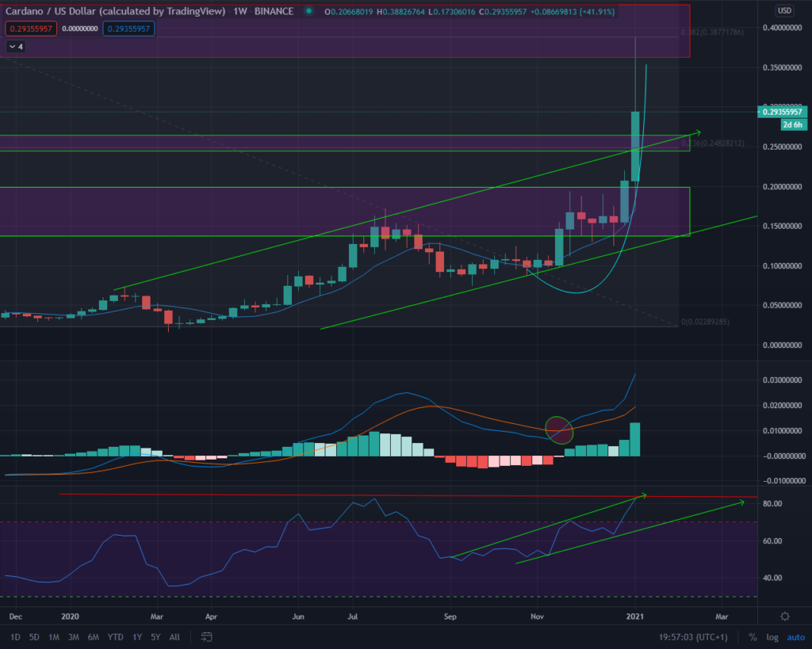Toggle percent scale mode
This screenshot has width=812, height=649.
click(753, 637)
